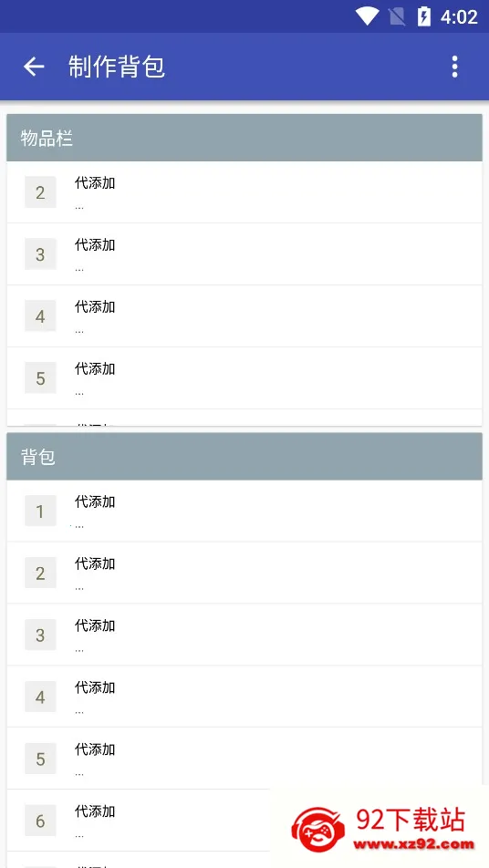Select slot number 6 icon in 背包
The width and height of the screenshot is (489, 868).
pyautogui.click(x=40, y=821)
